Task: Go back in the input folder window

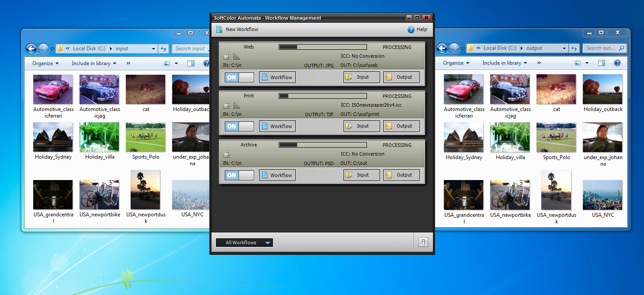Action: click(31, 49)
